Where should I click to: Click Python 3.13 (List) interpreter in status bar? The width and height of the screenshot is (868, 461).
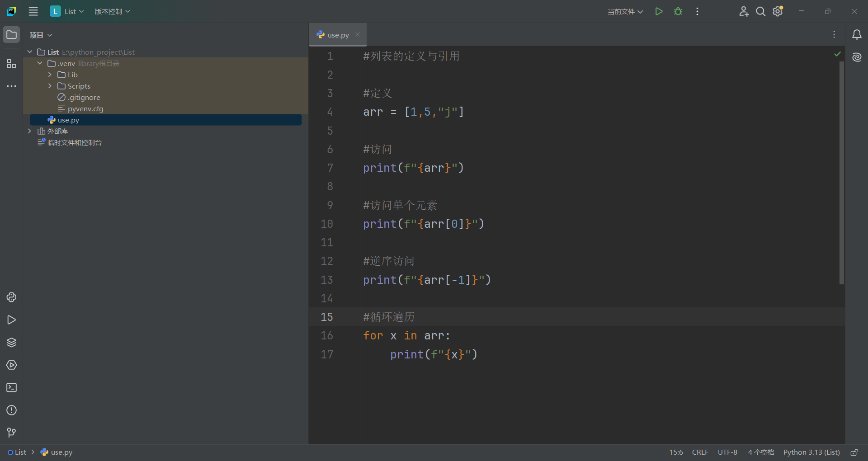(x=811, y=452)
